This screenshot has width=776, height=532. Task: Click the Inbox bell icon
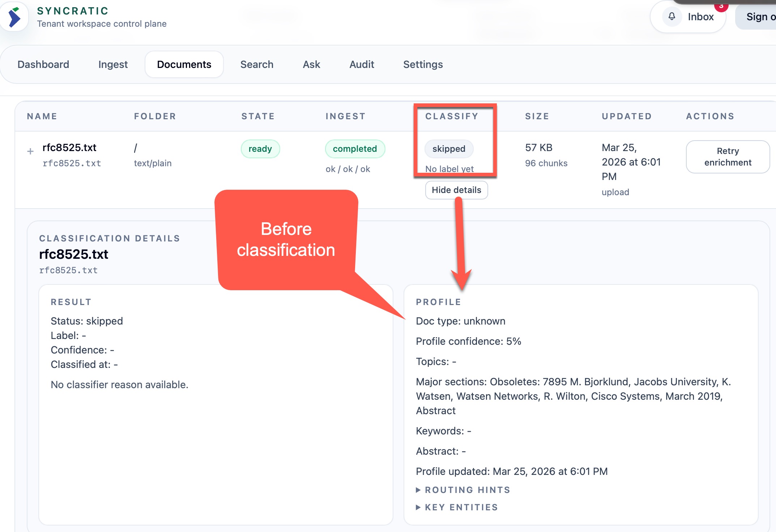coord(671,17)
